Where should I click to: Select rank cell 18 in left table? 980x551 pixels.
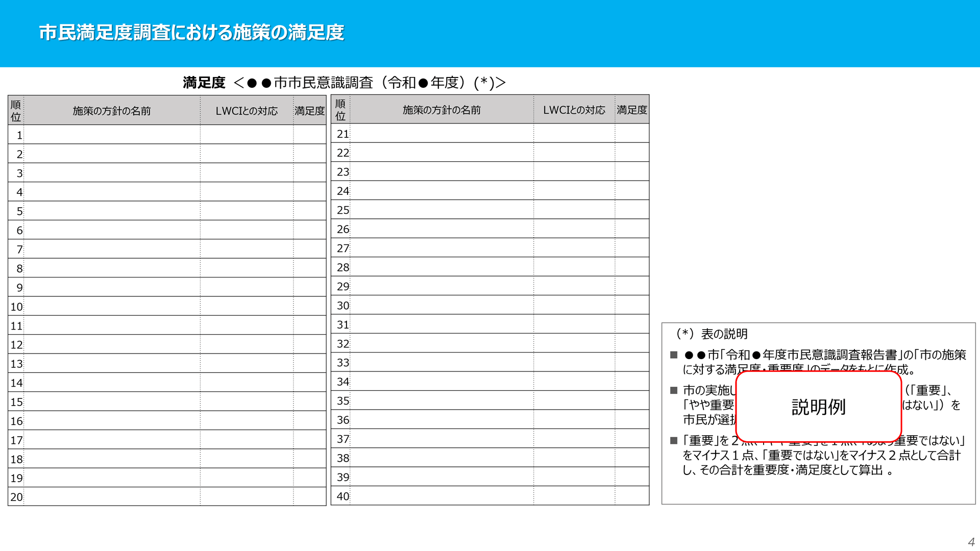pos(16,459)
